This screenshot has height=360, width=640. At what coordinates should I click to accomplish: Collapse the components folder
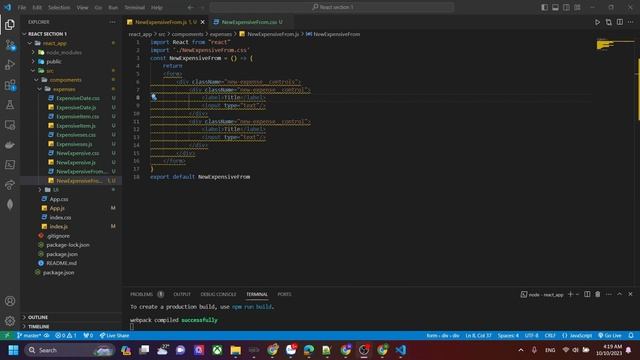click(37, 80)
